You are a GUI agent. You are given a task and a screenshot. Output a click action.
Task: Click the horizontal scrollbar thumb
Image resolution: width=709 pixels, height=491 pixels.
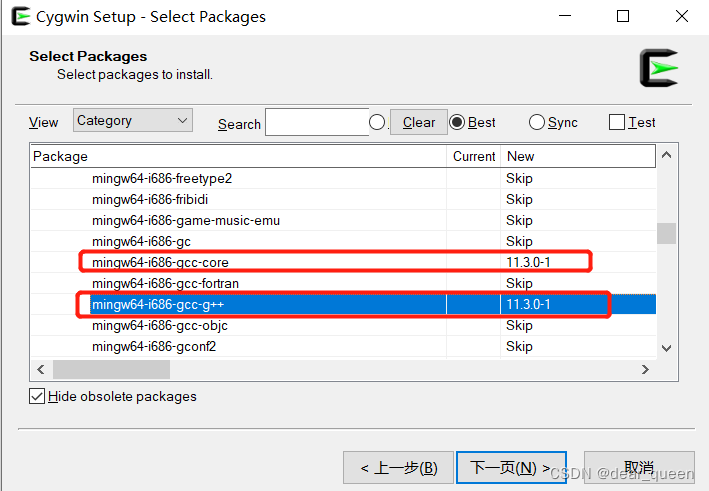[x=111, y=369]
